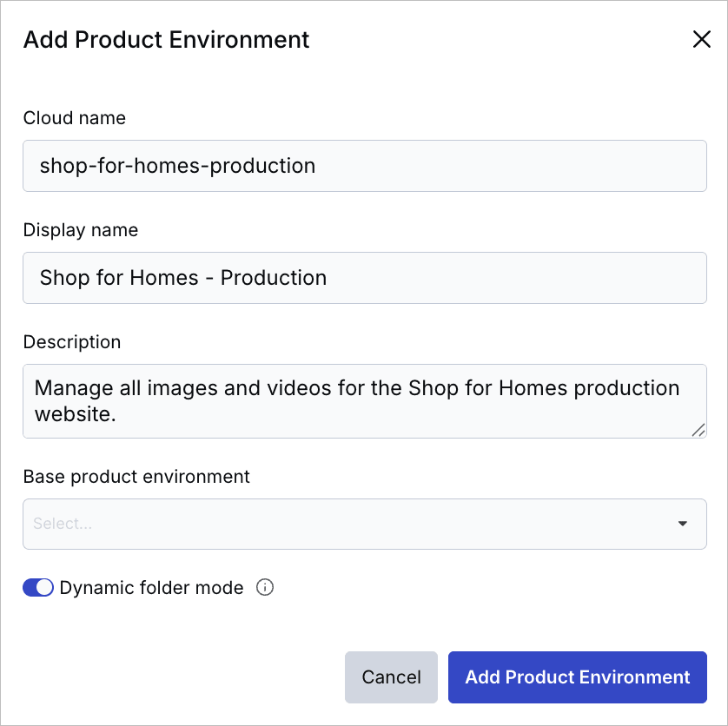Click the Cloud name field label
The height and width of the screenshot is (726, 728).
pyautogui.click(x=75, y=118)
